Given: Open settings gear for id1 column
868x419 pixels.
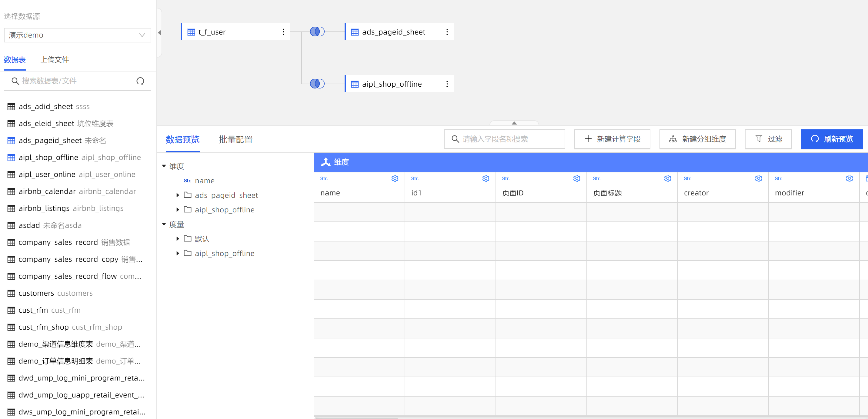Looking at the screenshot, I should point(486,178).
